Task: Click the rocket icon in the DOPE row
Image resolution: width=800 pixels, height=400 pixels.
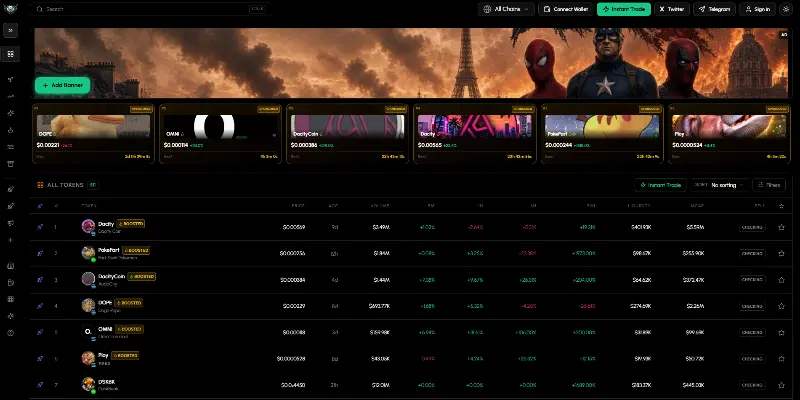Action: pos(40,306)
